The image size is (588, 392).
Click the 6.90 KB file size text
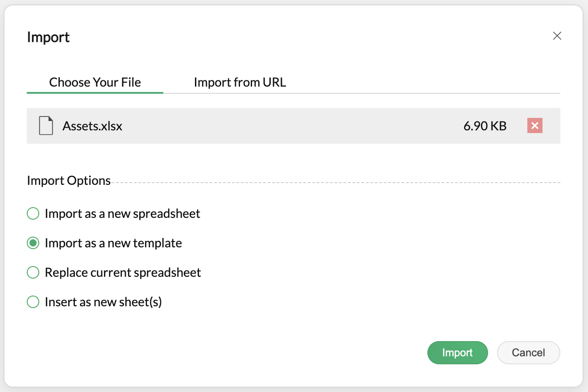point(485,126)
